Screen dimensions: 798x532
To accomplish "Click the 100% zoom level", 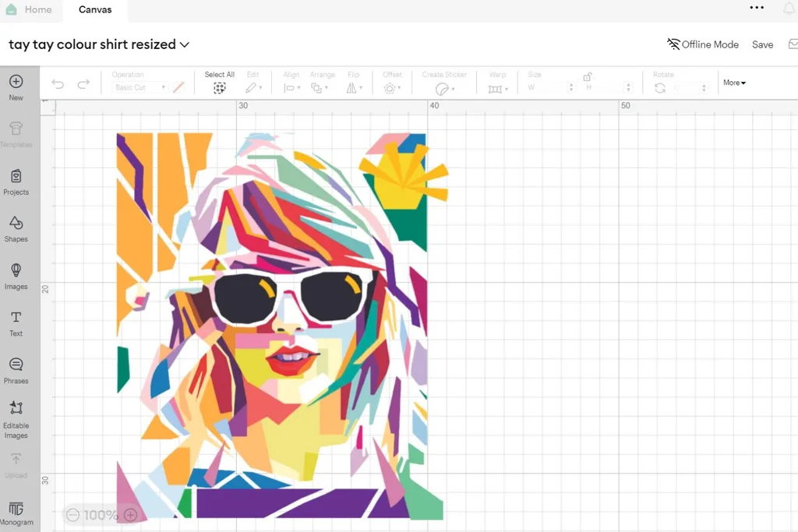I will [x=101, y=515].
